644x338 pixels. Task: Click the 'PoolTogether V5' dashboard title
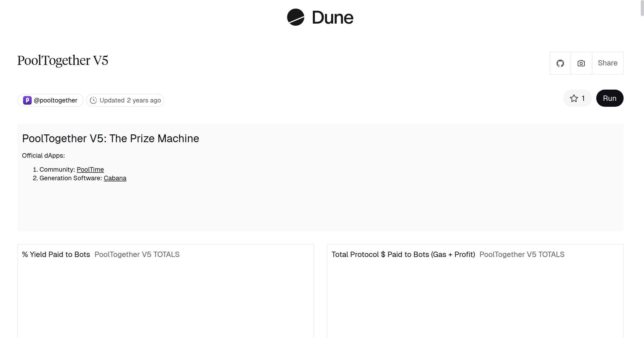(63, 60)
